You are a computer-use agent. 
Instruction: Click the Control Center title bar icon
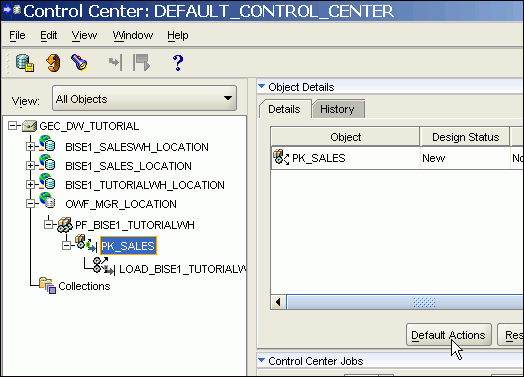(12, 10)
